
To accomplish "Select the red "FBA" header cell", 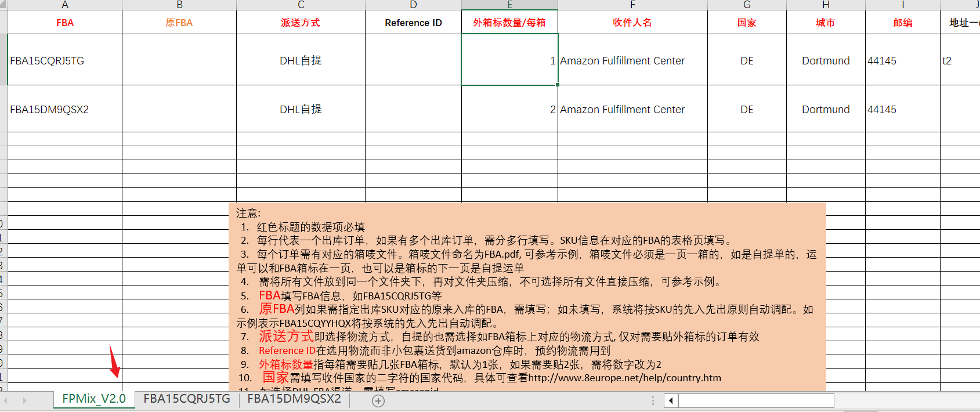I will 65,23.
